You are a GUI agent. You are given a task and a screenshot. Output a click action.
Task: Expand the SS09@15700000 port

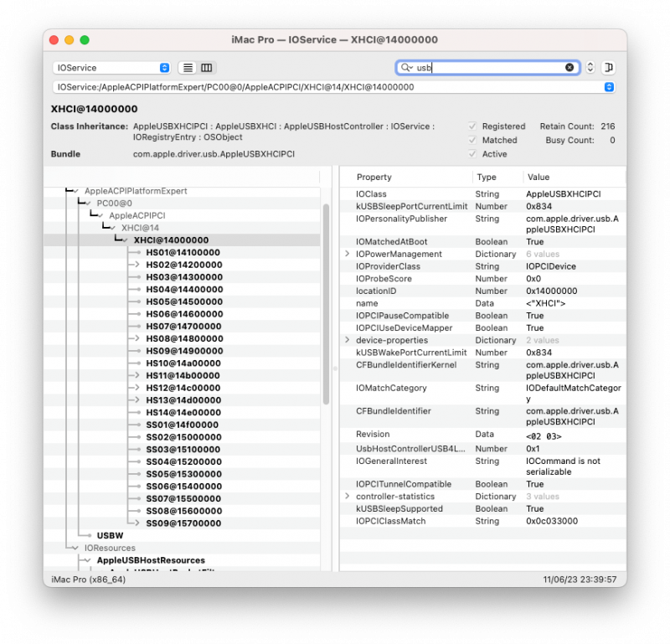point(137,523)
